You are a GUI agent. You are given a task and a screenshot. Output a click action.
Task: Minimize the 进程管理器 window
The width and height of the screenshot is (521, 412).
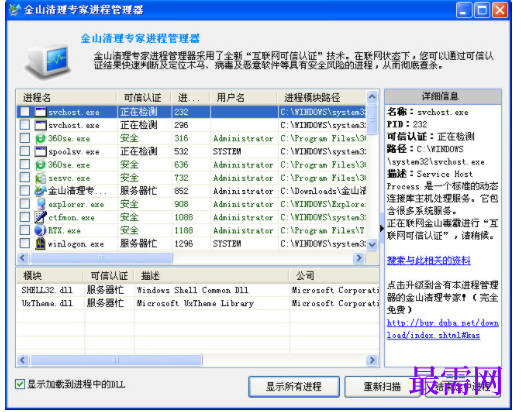(464, 10)
